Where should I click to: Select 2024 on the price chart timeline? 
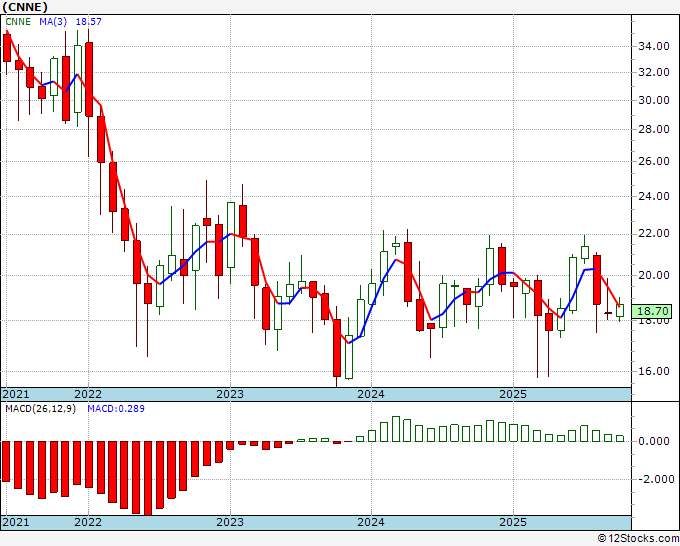point(371,394)
